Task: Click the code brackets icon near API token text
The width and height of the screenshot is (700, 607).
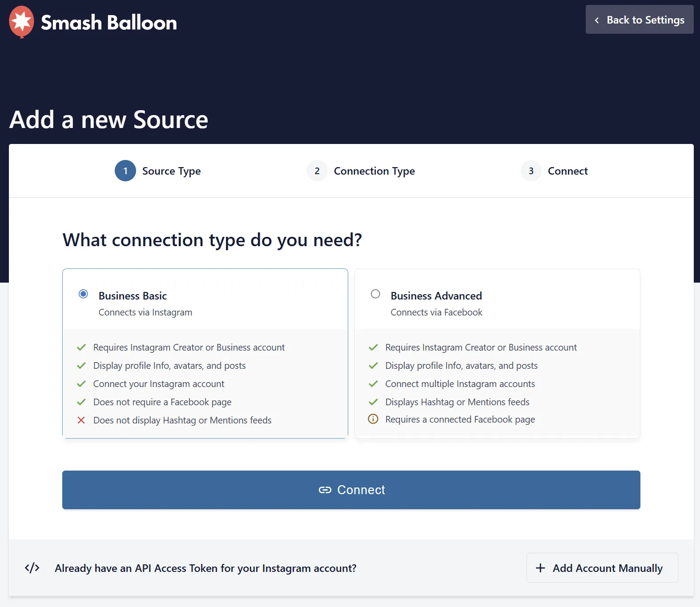Action: [x=32, y=568]
